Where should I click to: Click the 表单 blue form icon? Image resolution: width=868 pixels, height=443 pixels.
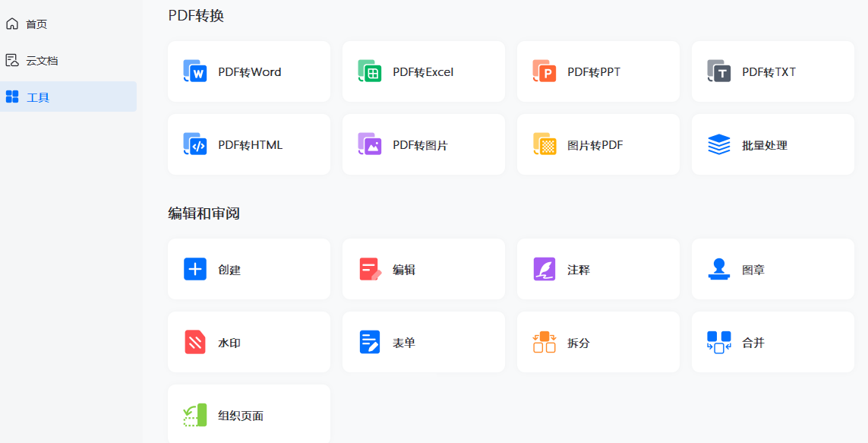click(x=370, y=342)
